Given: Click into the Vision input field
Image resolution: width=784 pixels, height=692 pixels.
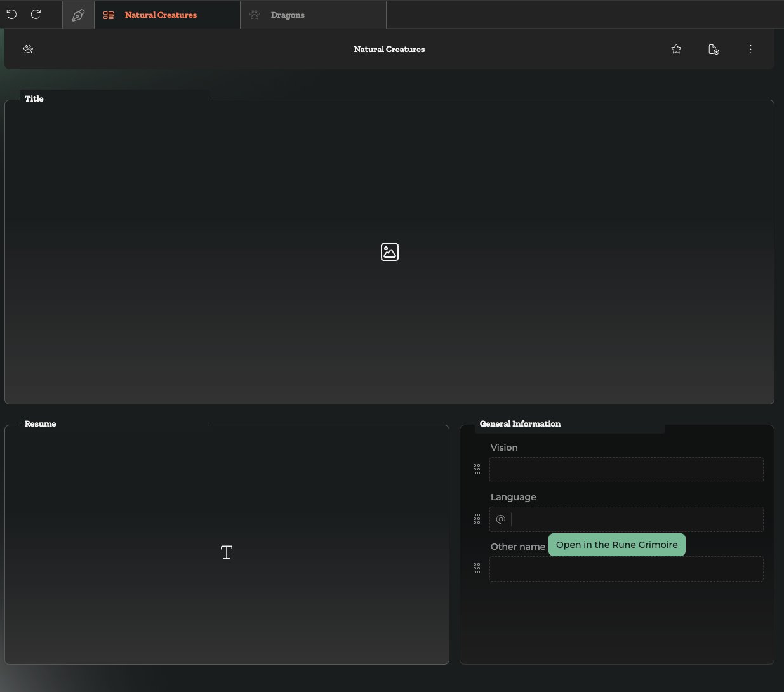Looking at the screenshot, I should click(626, 470).
